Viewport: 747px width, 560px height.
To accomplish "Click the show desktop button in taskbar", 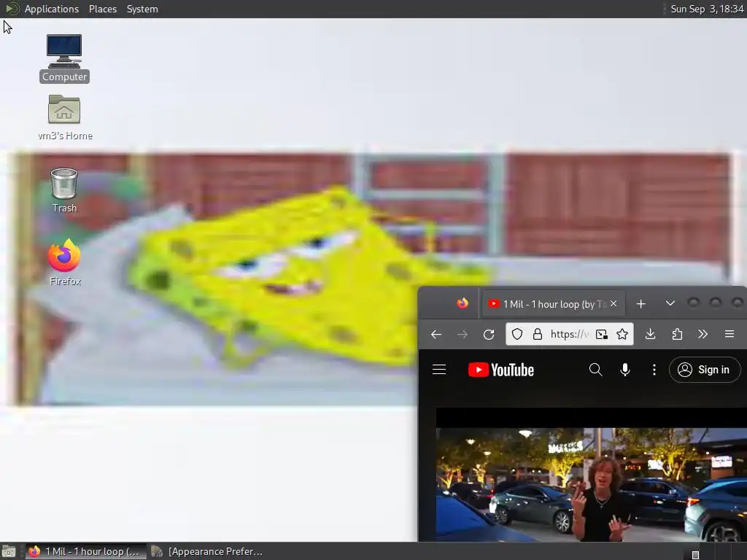I will 8,551.
